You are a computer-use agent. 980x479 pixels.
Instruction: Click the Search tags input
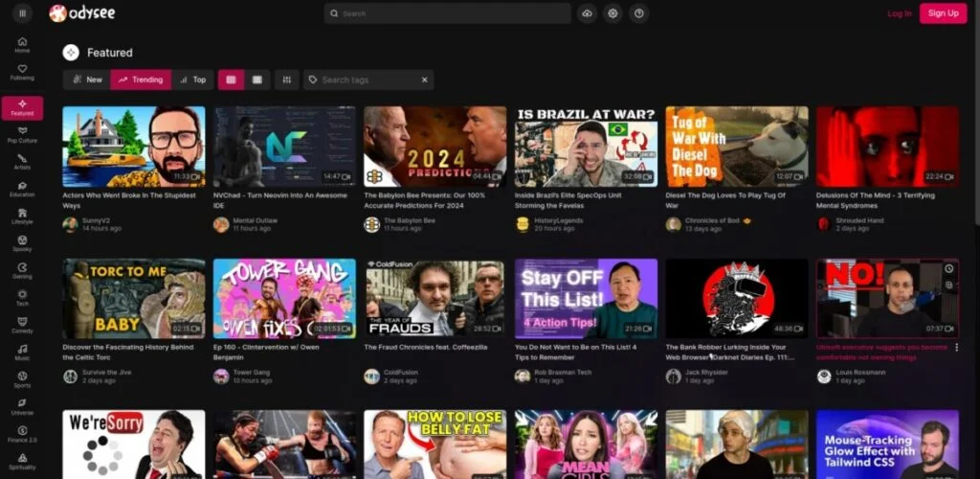coord(368,80)
